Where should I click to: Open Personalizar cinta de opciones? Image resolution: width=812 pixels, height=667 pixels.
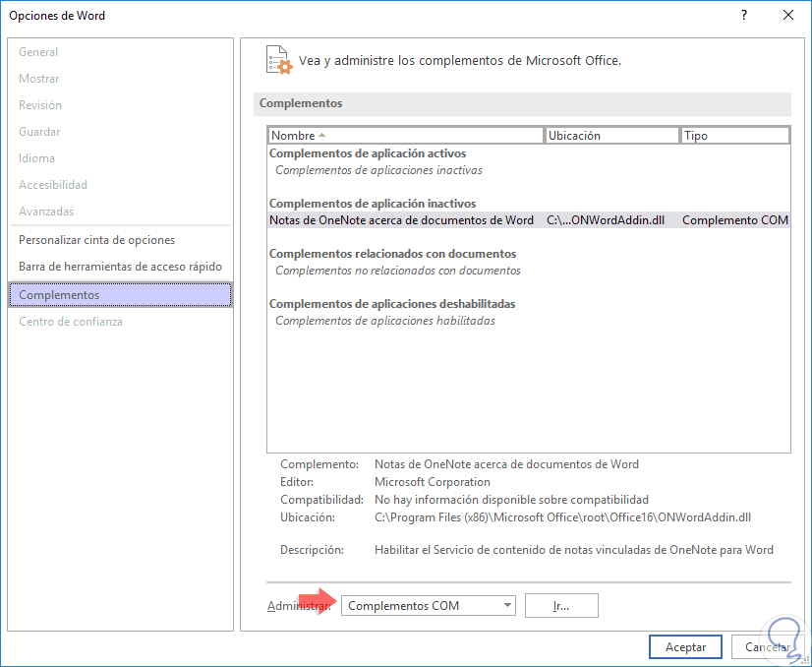click(97, 240)
